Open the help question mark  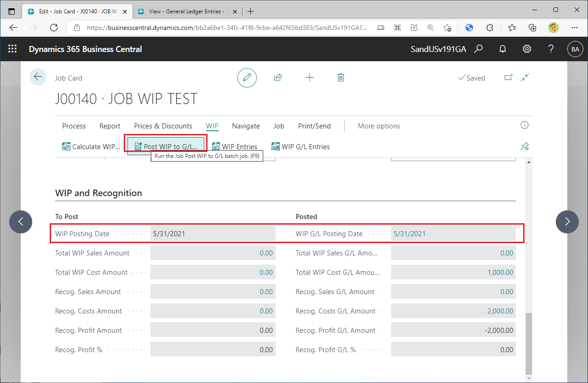(550, 49)
